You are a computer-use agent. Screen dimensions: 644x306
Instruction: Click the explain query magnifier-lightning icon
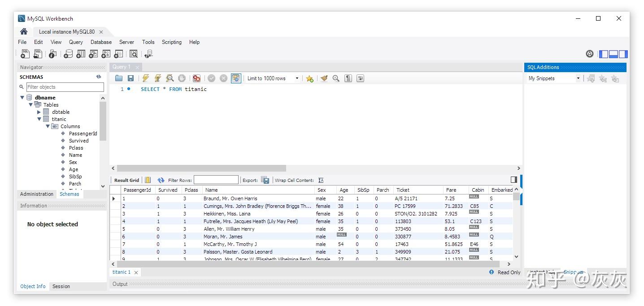point(170,78)
